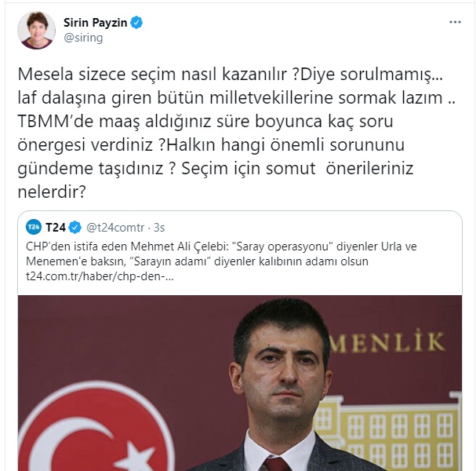Click the verified badge beside Sirin Payzin

click(136, 23)
